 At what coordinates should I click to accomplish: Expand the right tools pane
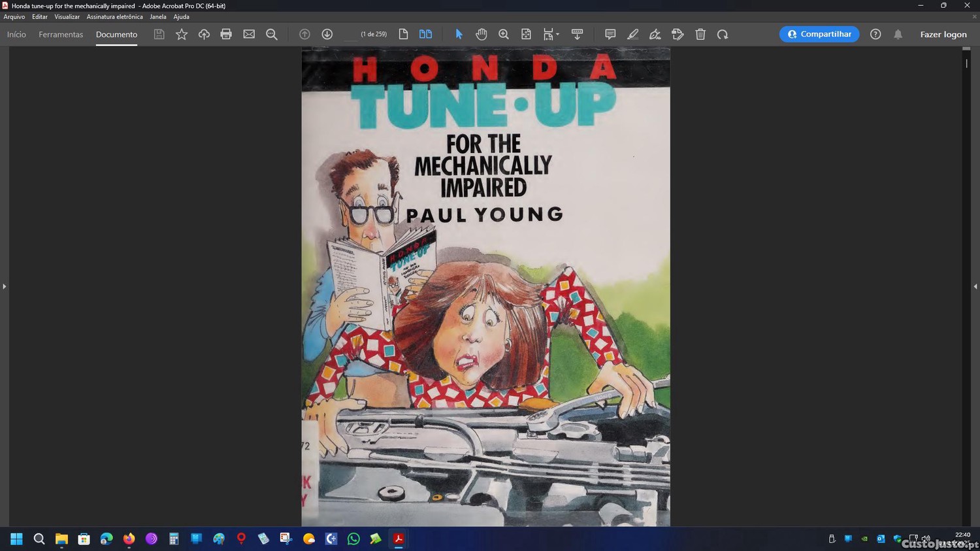(x=975, y=286)
